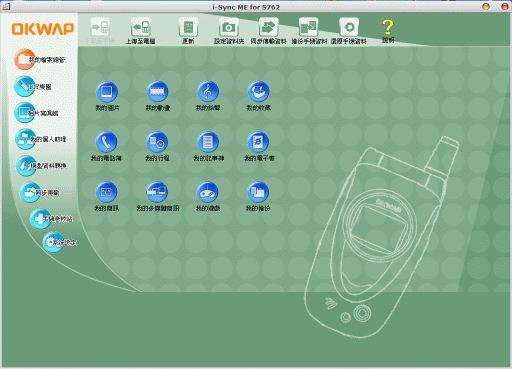Open My Animations filmstrip icon

pyautogui.click(x=157, y=91)
